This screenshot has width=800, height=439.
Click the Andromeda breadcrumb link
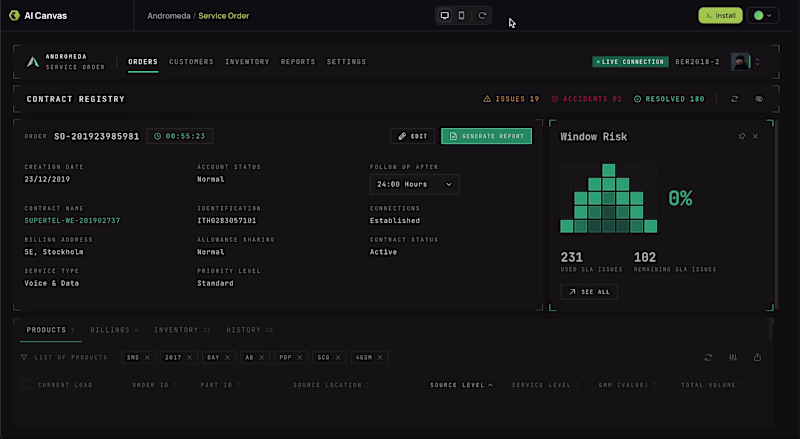click(x=169, y=16)
